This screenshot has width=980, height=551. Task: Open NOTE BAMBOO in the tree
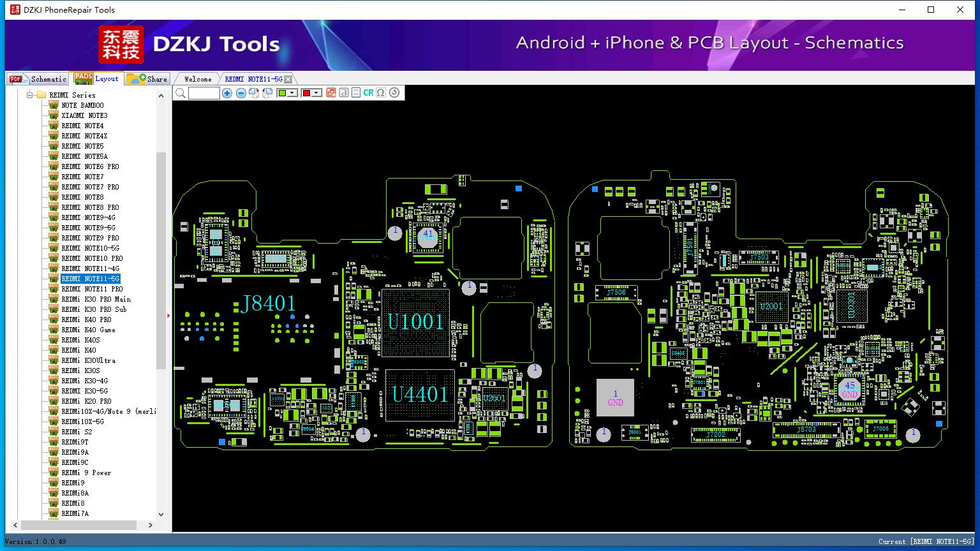point(82,105)
